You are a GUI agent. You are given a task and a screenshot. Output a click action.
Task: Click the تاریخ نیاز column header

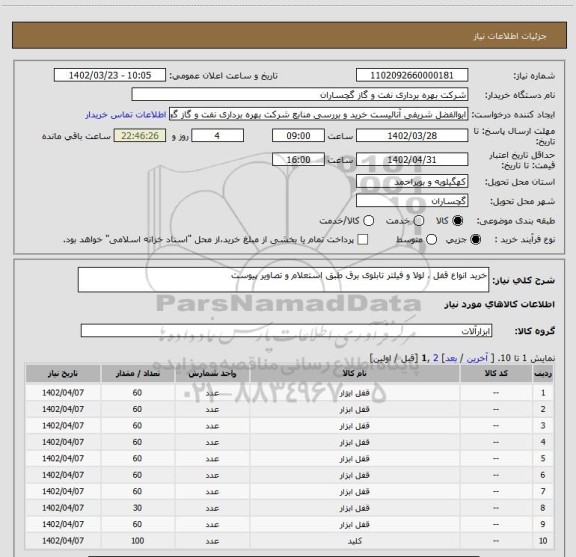[x=63, y=374]
